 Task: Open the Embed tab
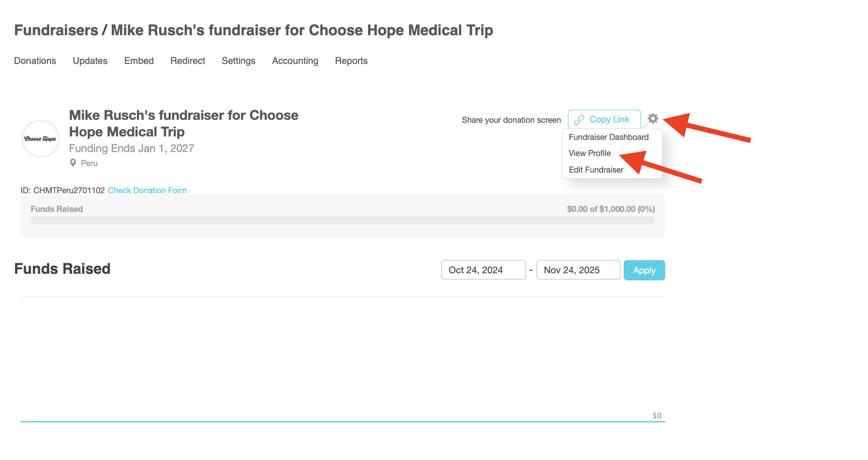[139, 61]
